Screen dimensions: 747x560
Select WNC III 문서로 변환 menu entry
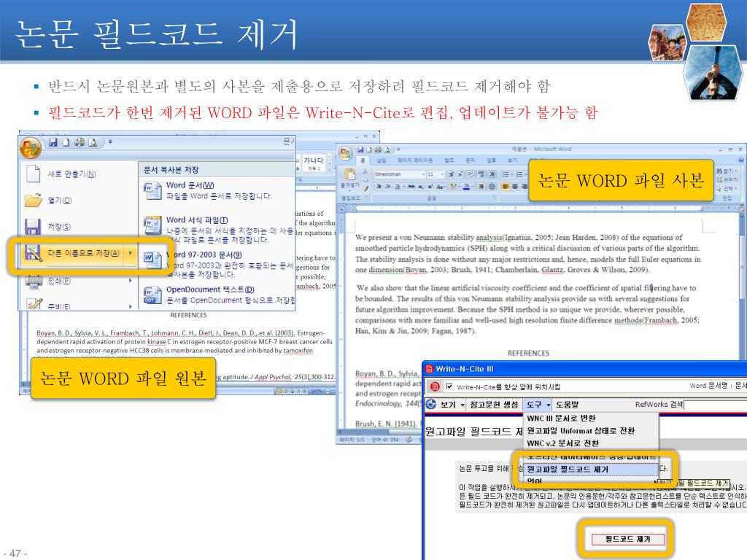[591, 418]
